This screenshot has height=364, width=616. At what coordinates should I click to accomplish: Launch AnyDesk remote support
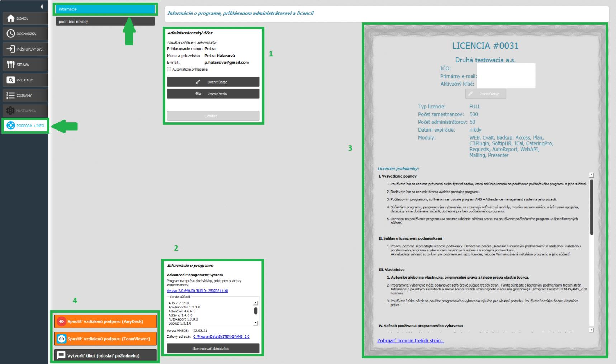[105, 321]
